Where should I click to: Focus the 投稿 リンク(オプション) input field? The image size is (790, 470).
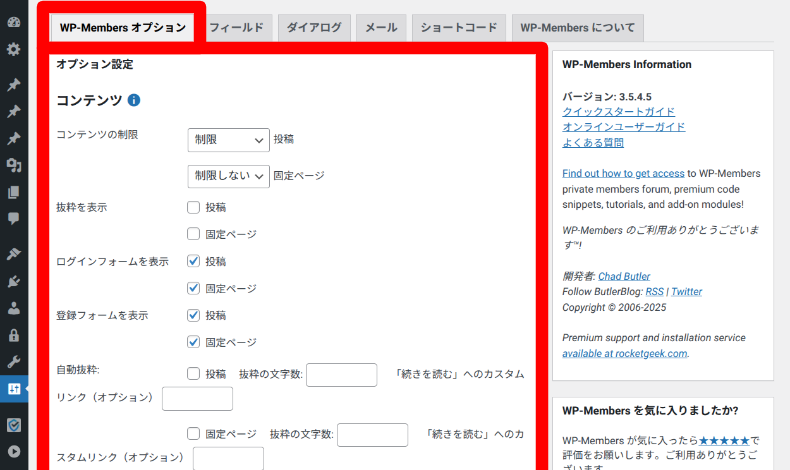(x=198, y=398)
